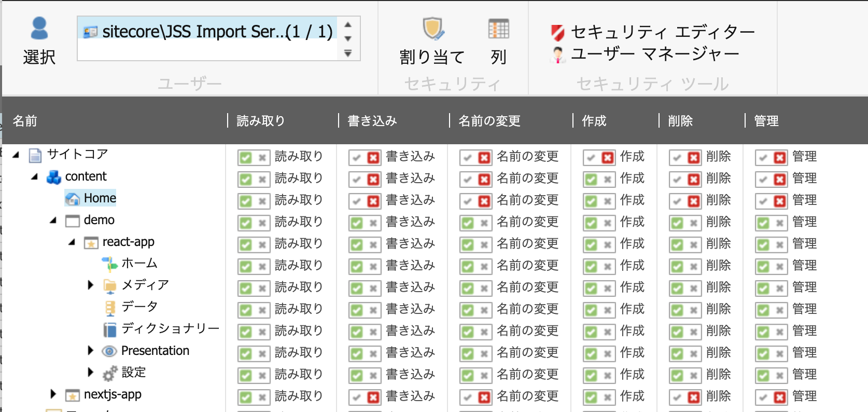Image resolution: width=868 pixels, height=412 pixels.
Task: Deny write access on メディア row
Action: [x=373, y=289]
